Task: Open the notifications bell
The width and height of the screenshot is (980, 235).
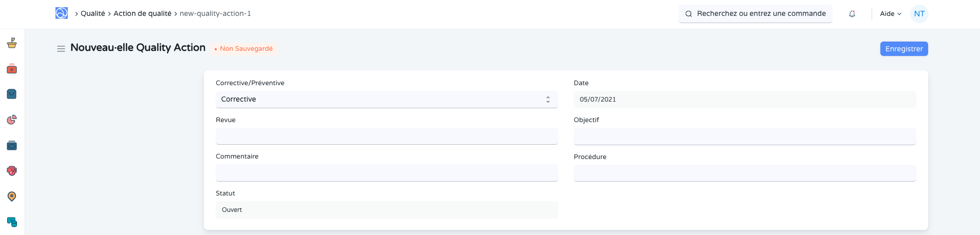Action: (852, 14)
